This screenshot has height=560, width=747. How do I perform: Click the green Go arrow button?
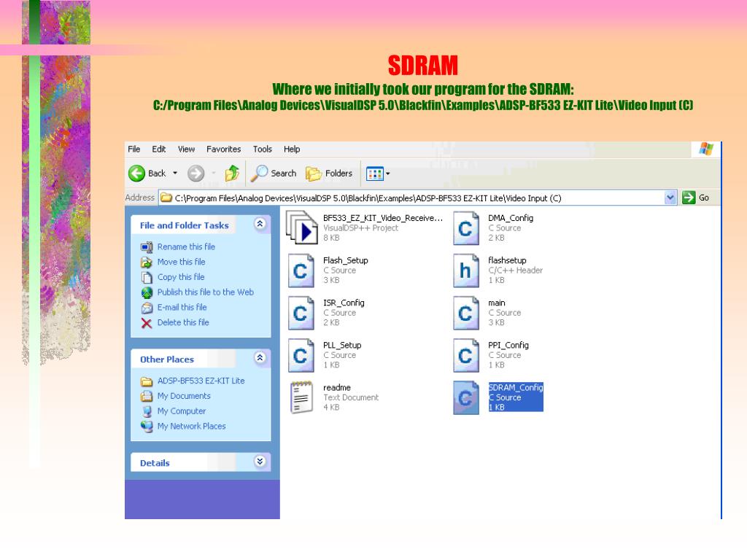click(x=689, y=198)
